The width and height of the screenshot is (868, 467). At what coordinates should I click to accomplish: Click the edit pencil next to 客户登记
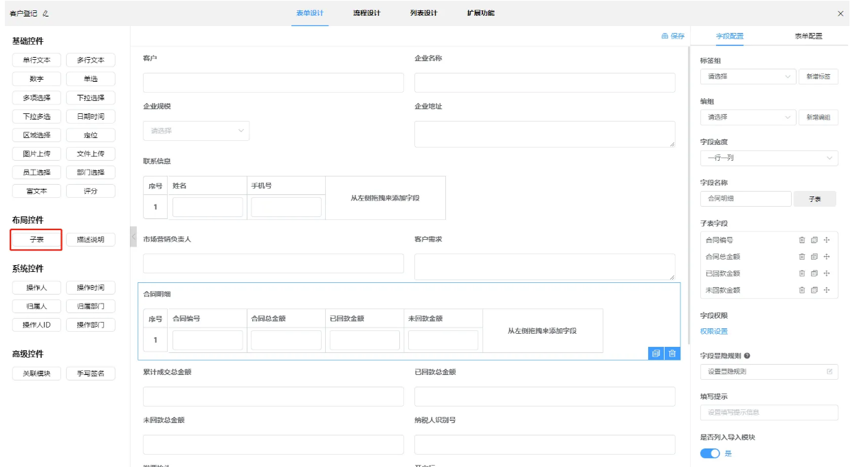click(x=46, y=14)
